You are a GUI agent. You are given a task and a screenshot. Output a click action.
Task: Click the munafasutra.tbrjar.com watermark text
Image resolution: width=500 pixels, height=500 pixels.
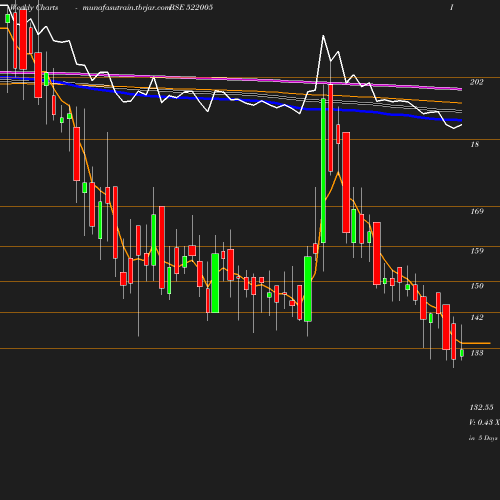click(x=126, y=7)
